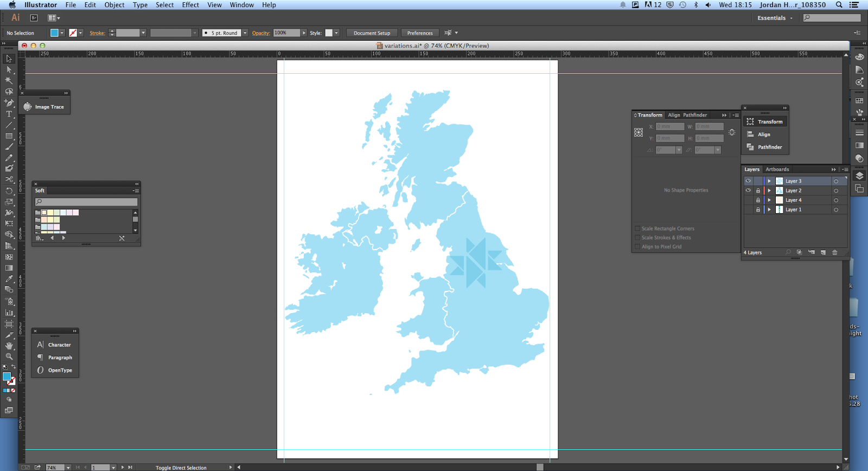
Task: Open the brush definition 5 pt. Round dropdown
Action: (x=245, y=33)
